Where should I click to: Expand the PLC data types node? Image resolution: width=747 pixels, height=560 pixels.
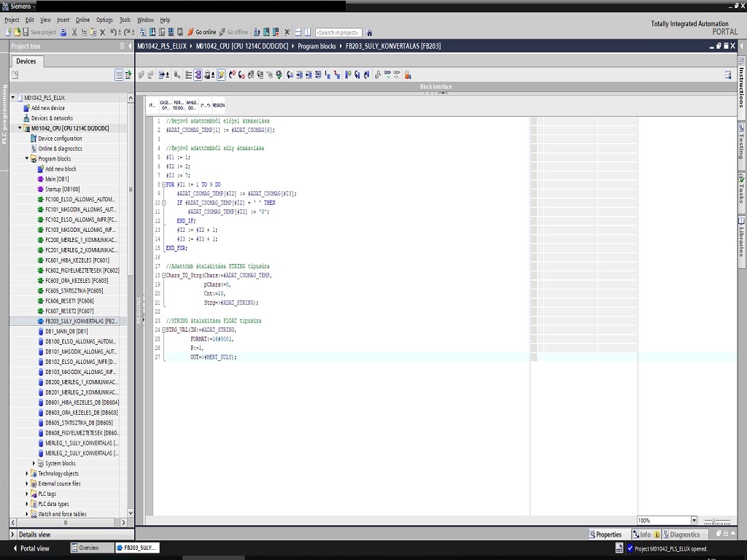(27, 504)
